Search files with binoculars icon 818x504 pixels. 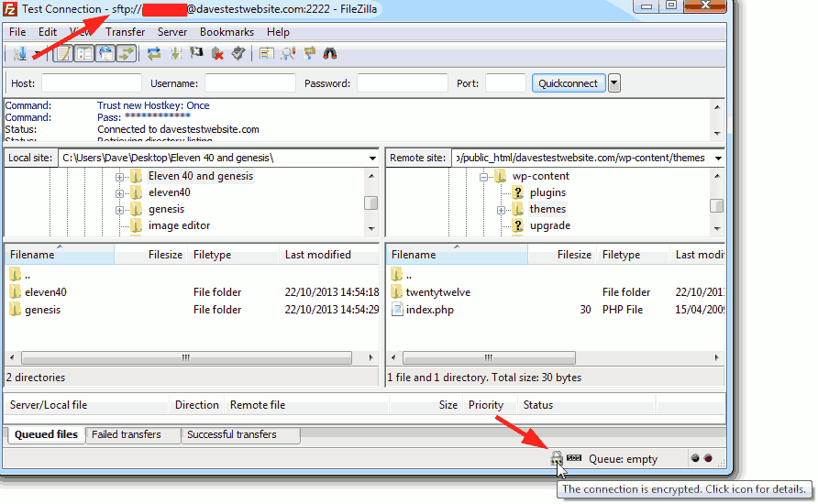330,53
